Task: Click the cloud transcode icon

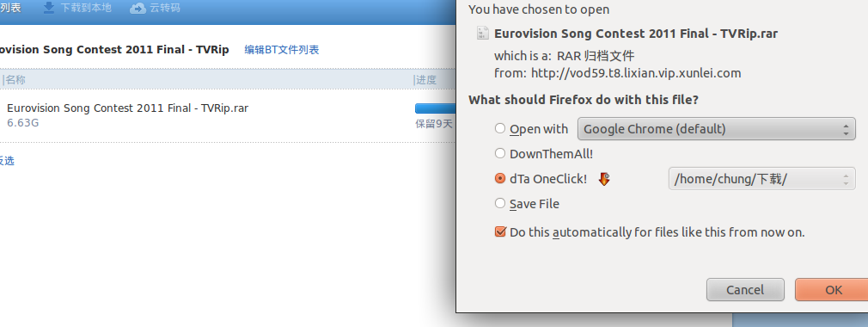Action: tap(138, 9)
